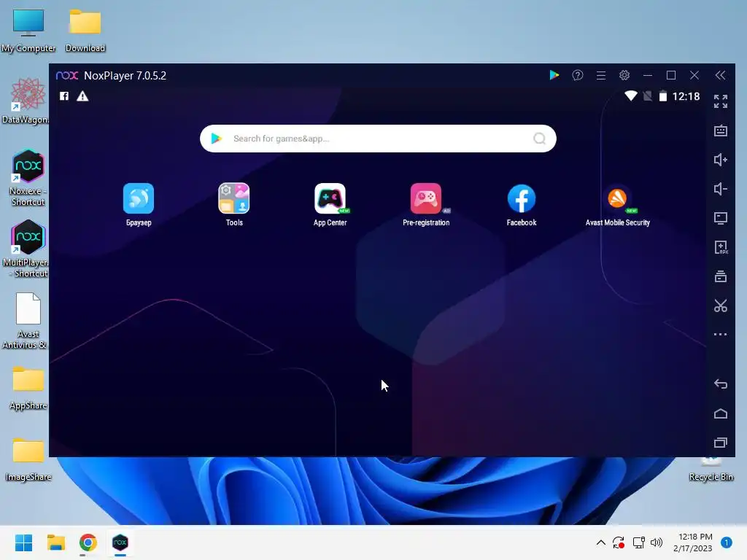The width and height of the screenshot is (747, 560).
Task: Open Android recent apps button
Action: pyautogui.click(x=720, y=443)
